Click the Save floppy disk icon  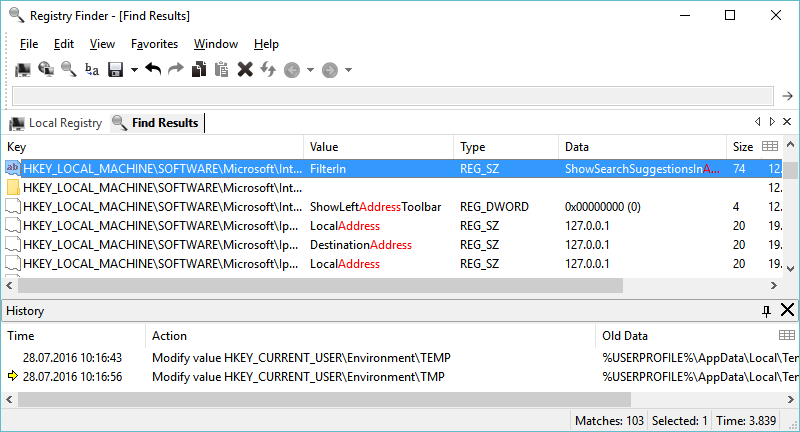coord(115,69)
